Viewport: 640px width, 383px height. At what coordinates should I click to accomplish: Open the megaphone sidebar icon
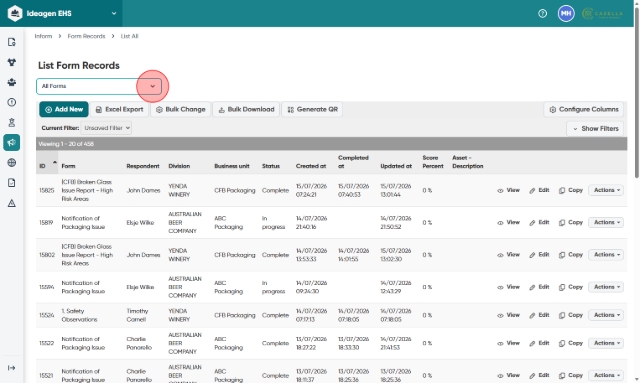tap(11, 143)
